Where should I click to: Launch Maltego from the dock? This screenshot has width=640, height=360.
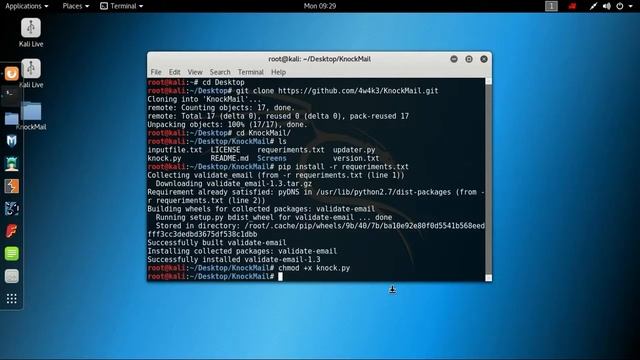point(11,209)
